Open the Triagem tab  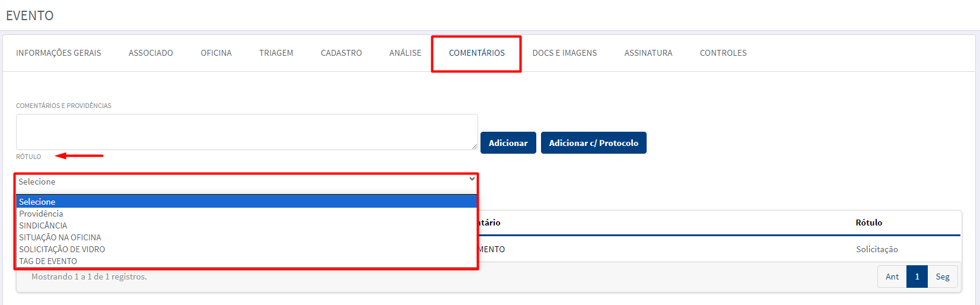coord(276,53)
